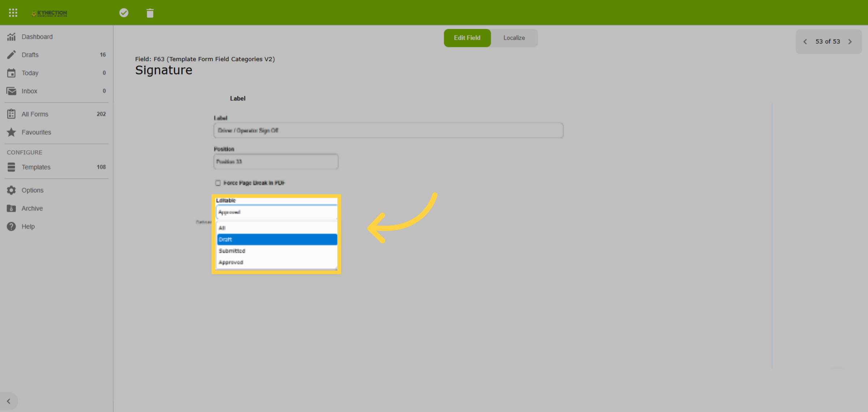
Task: Click the Help question mark icon
Action: pos(12,226)
